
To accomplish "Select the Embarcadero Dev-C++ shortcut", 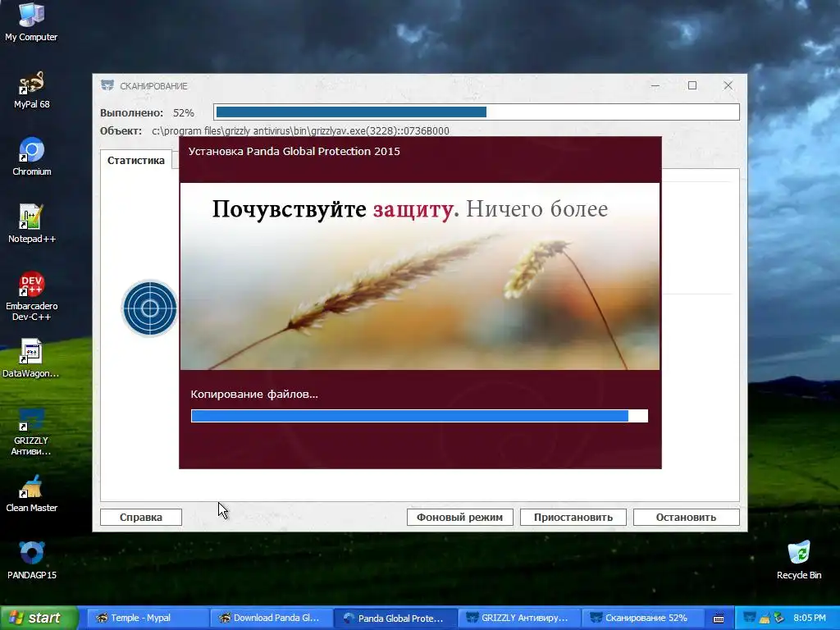I will (x=31, y=296).
